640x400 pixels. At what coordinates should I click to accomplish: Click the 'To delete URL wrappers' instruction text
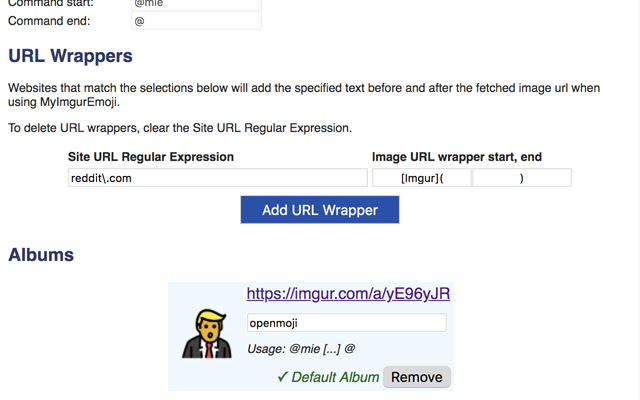180,128
